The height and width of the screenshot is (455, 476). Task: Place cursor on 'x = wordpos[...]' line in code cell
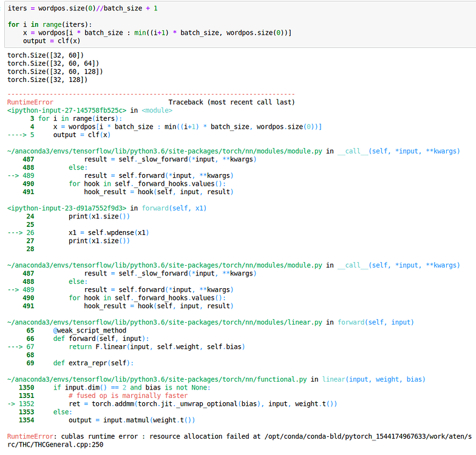[x=157, y=32]
